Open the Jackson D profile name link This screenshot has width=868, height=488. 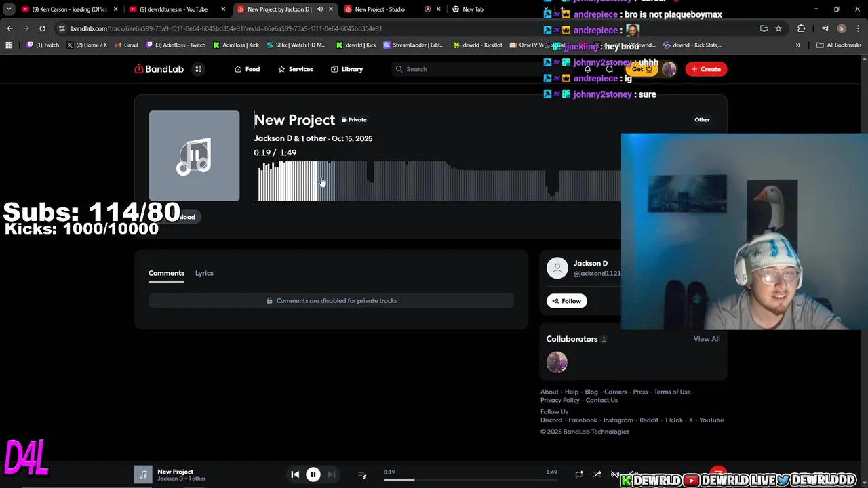click(591, 263)
